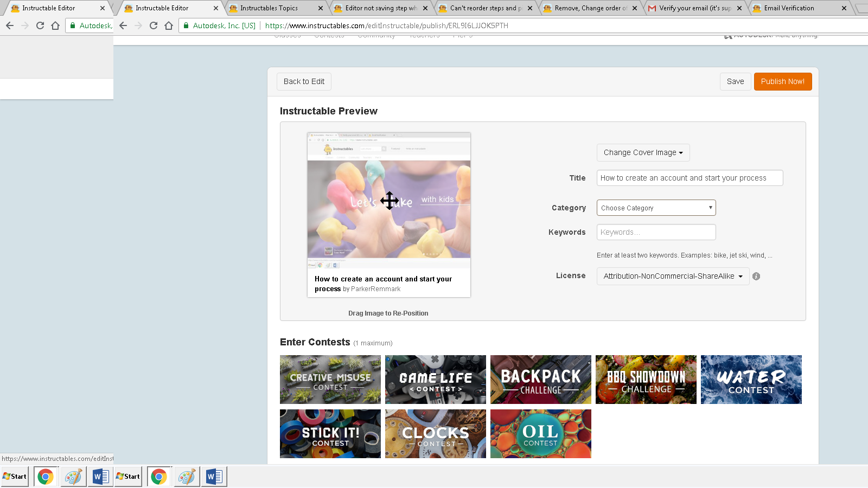868x488 pixels.
Task: Click the license info icon
Action: tap(756, 276)
